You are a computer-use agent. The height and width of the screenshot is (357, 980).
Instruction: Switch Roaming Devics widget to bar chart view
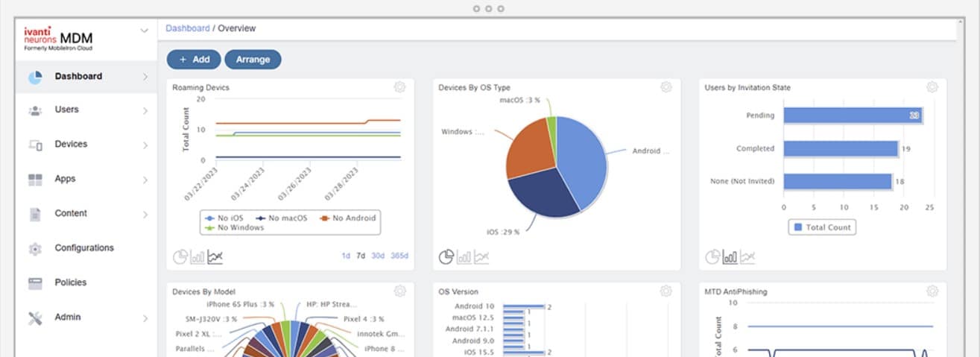(x=197, y=257)
